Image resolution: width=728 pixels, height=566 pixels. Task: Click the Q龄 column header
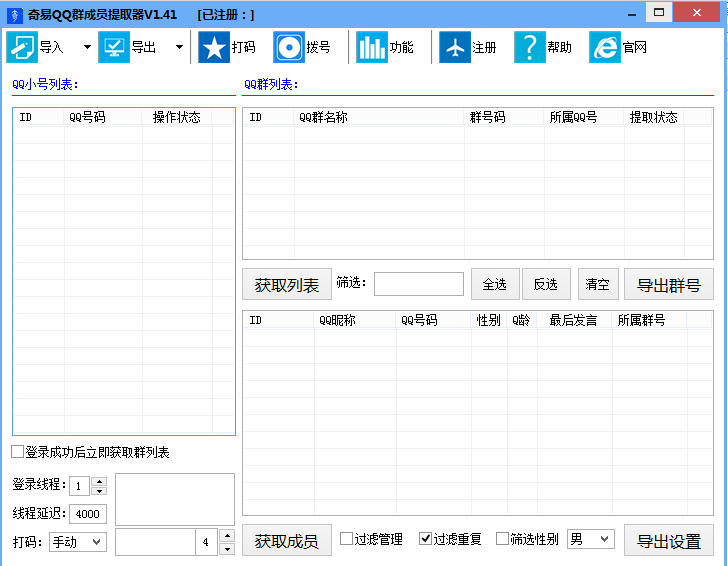point(522,320)
